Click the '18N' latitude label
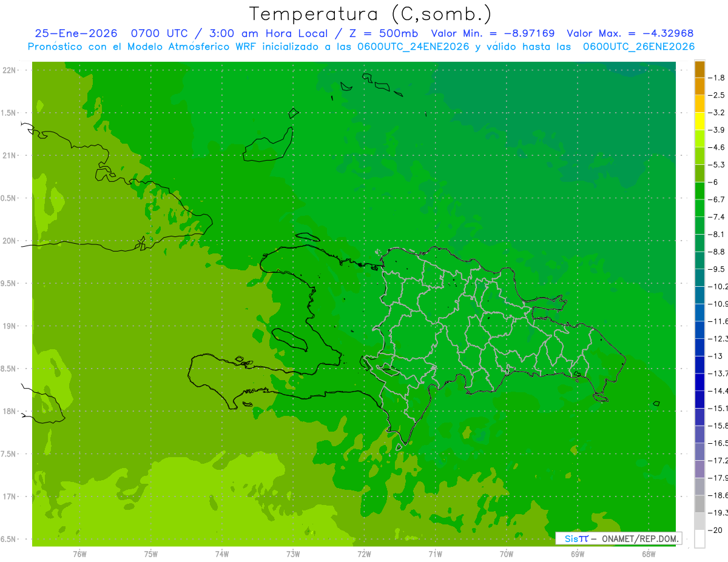Image resolution: width=728 pixels, height=562 pixels. [9, 411]
